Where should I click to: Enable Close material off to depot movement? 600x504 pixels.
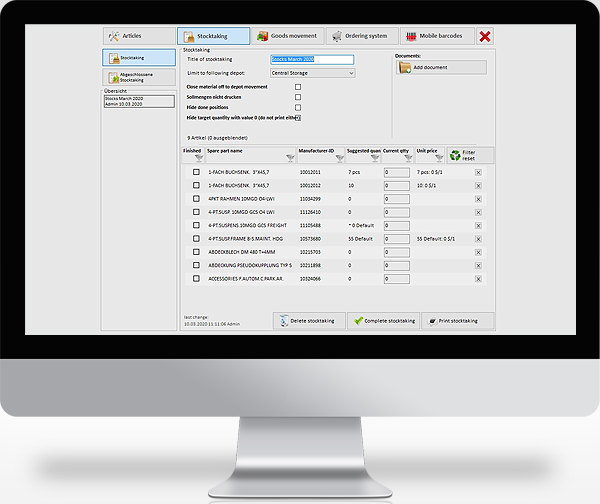point(298,87)
